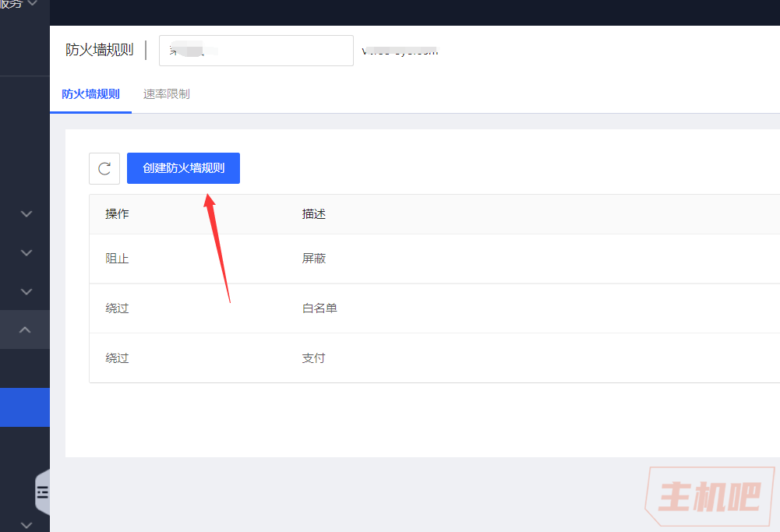Screen dimensions: 780x532
Task: Select the highlighted blue sidebar menu item
Action: coord(25,407)
